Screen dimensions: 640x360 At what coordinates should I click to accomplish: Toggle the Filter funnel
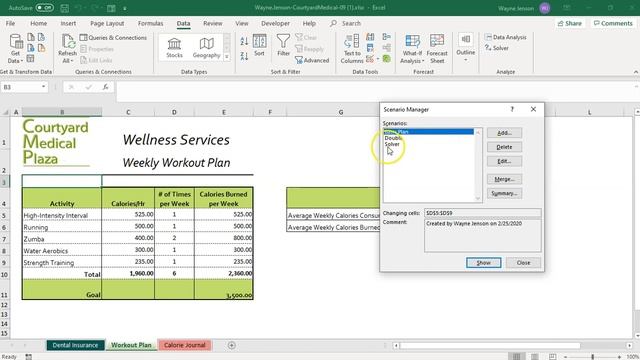[283, 45]
